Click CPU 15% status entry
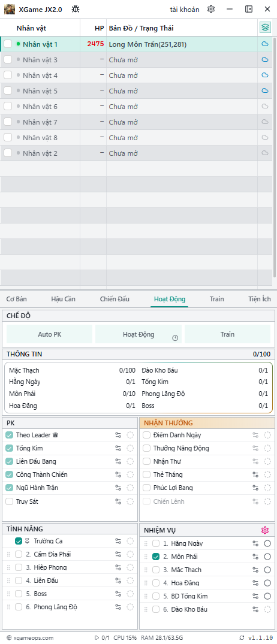Image resolution: width=277 pixels, height=644 pixels. click(x=125, y=637)
